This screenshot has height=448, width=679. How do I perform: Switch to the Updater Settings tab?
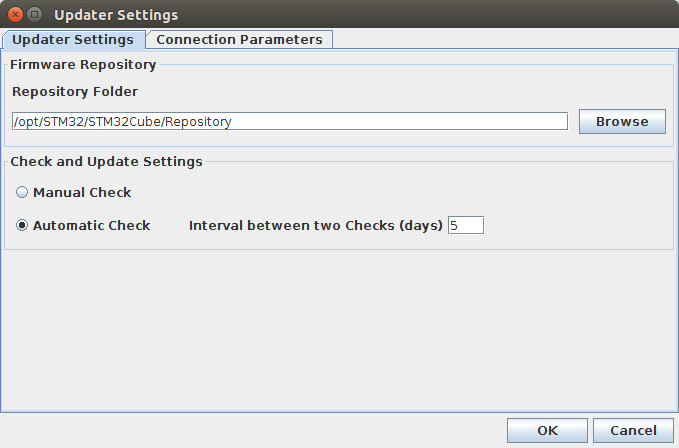[74, 40]
